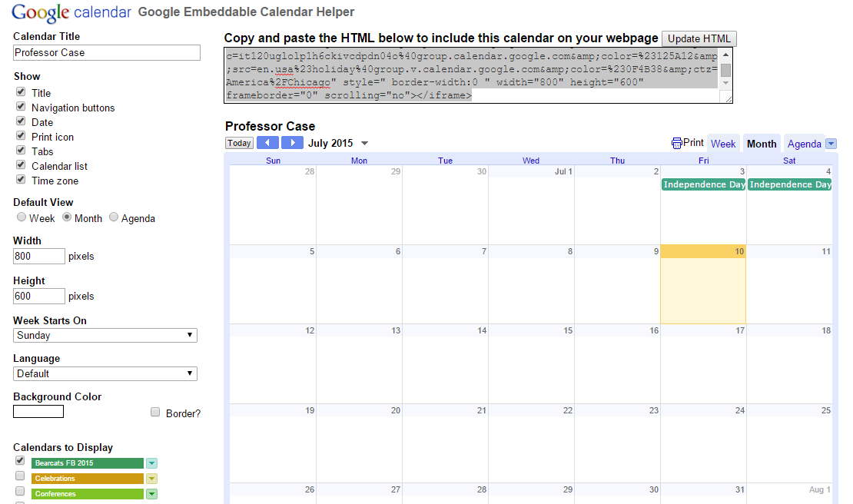This screenshot has width=853, height=504.
Task: Select the Agenda default view radio button
Action: 114,217
